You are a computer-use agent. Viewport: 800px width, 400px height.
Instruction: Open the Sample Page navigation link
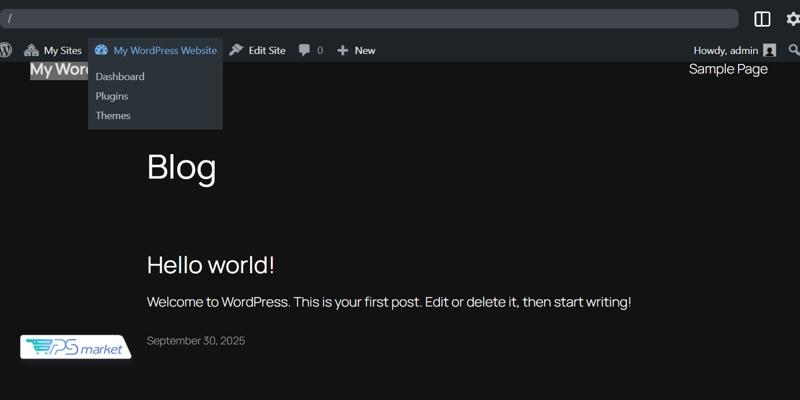[x=728, y=69]
